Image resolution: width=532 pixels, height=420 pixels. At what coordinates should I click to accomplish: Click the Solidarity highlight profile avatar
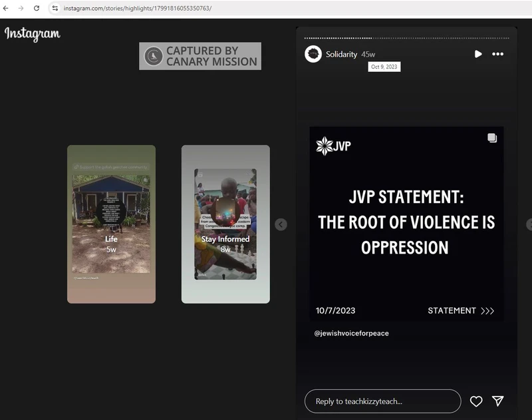pos(313,54)
